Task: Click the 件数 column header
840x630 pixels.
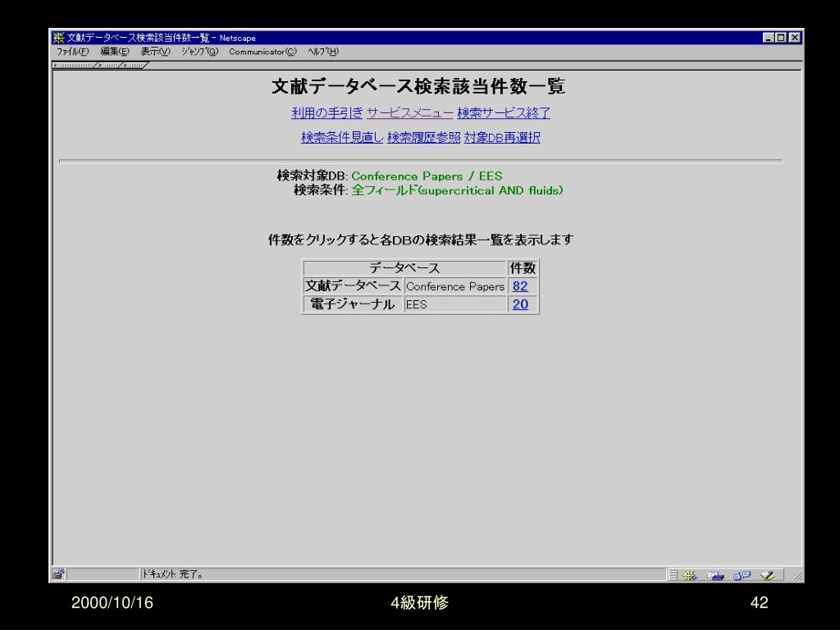Action: (523, 268)
